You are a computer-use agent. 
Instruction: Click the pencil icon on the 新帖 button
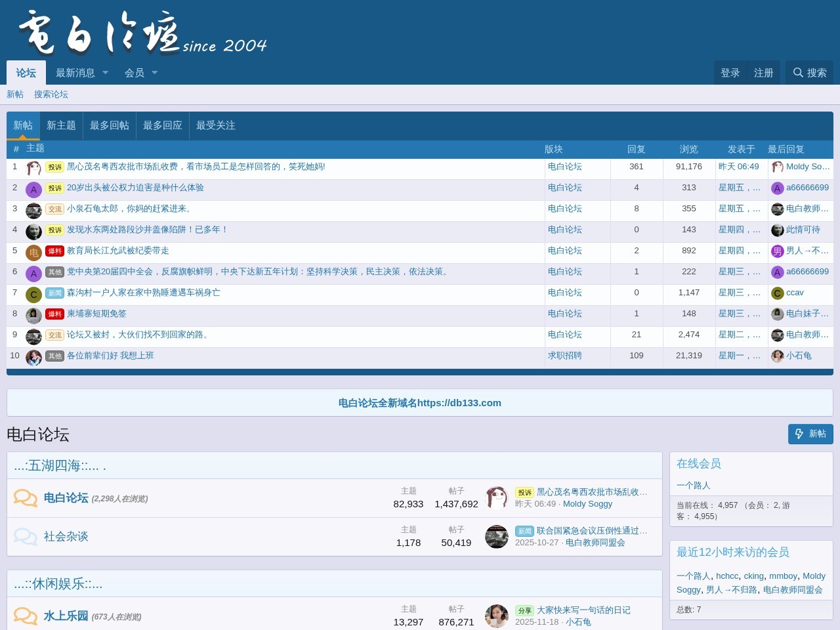click(799, 434)
